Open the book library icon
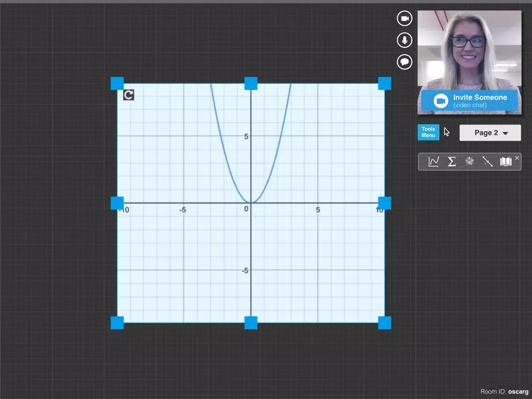 [x=505, y=162]
